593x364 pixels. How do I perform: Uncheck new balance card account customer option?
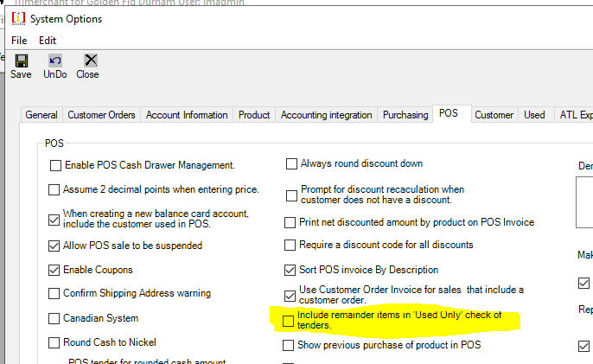[x=54, y=220]
